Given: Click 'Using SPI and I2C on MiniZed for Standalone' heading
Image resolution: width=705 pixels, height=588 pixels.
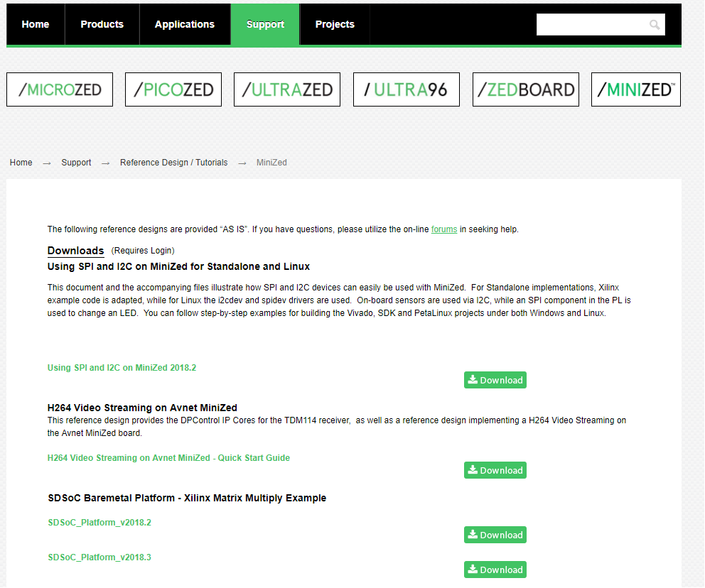Looking at the screenshot, I should tap(178, 267).
